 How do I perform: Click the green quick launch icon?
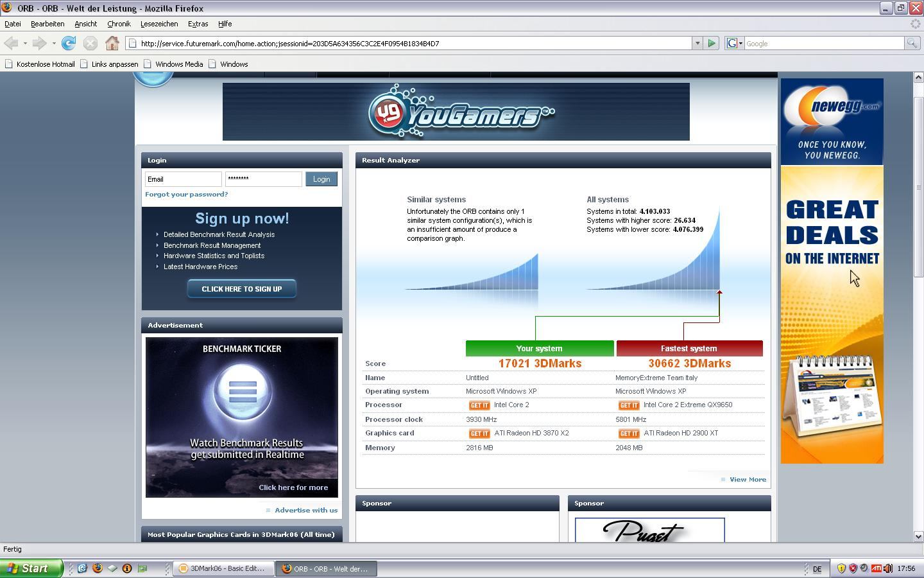point(142,568)
